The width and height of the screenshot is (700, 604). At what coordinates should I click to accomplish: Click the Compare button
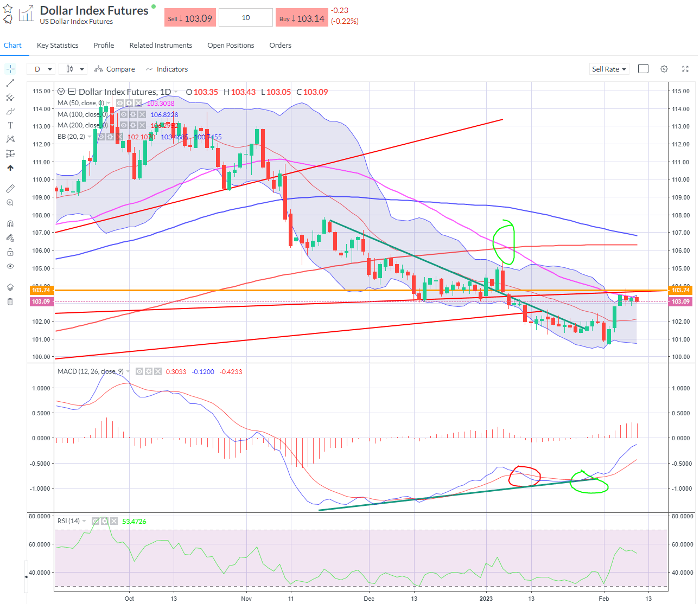(114, 69)
